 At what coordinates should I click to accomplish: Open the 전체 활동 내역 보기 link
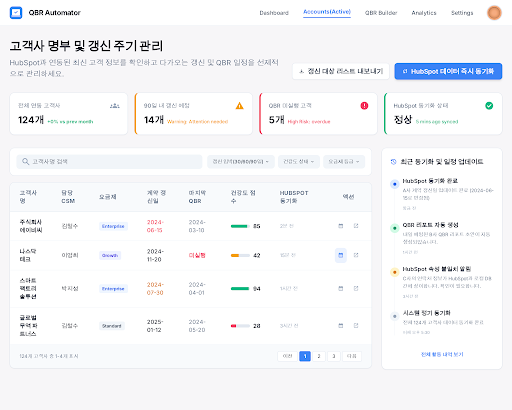pyautogui.click(x=442, y=354)
